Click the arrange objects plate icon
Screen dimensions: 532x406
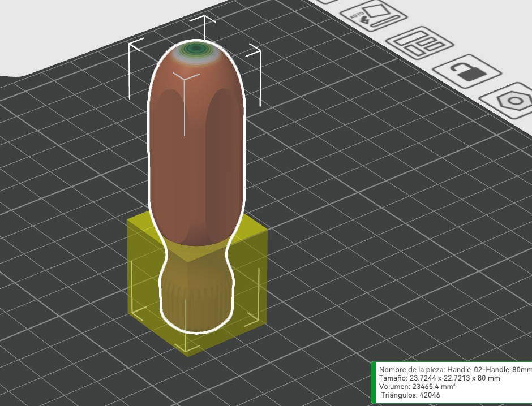[421, 43]
